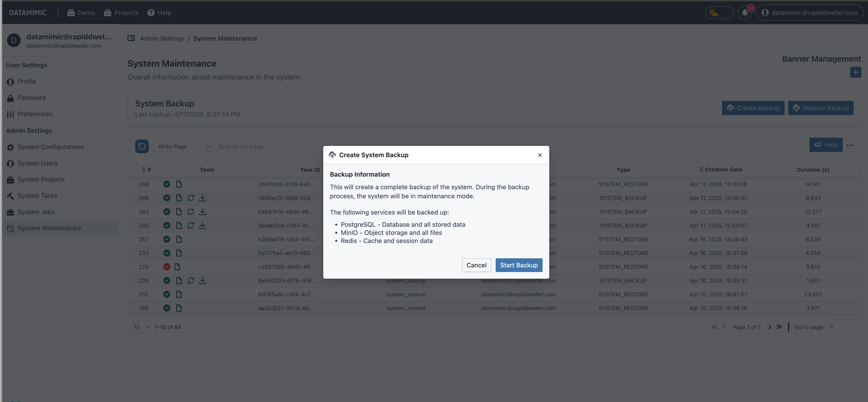868x402 pixels.
Task: Toggle the sidebar panel icon in breadcrumb
Action: pyautogui.click(x=131, y=38)
